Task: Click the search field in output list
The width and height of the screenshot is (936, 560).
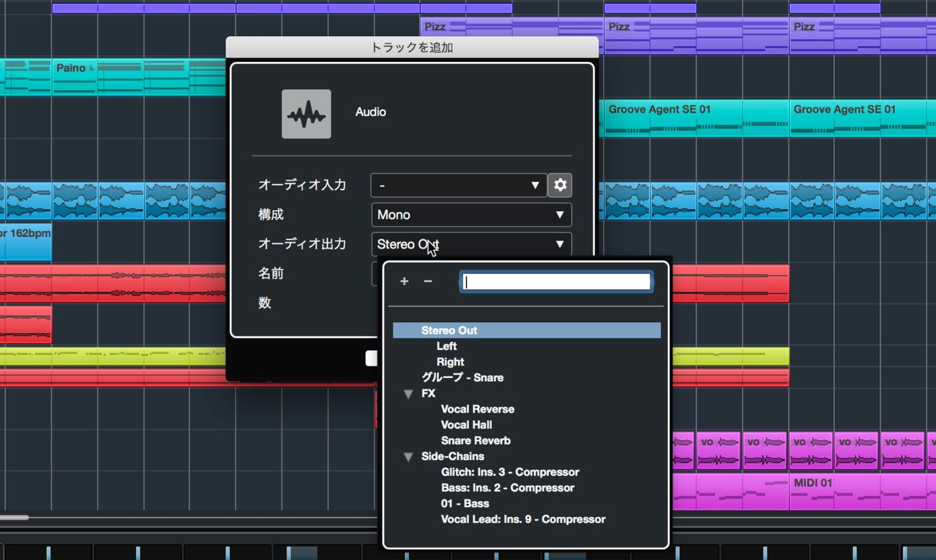Action: [x=556, y=282]
